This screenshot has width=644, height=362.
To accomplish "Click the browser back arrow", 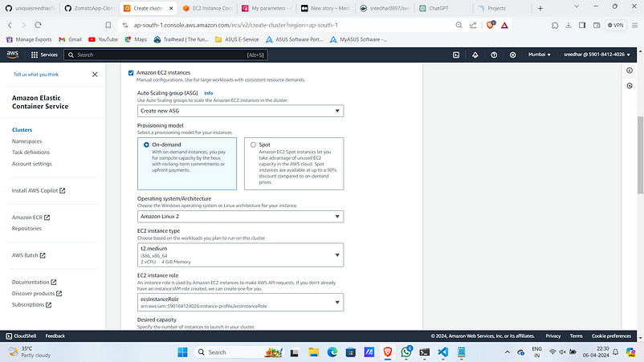I will tap(10, 25).
